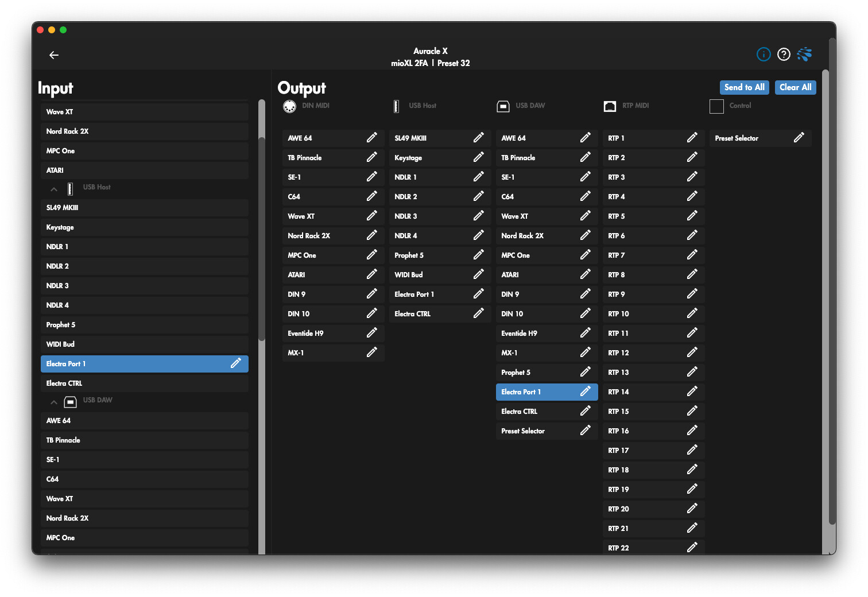Select the SL49 MKIII input row
This screenshot has width=868, height=597.
[145, 208]
